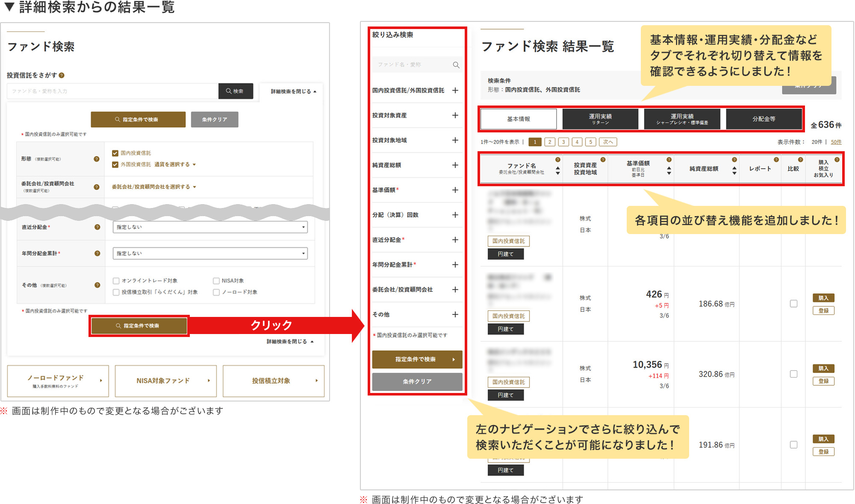
Task: Click help icon on レポート column header
Action: [776, 159]
